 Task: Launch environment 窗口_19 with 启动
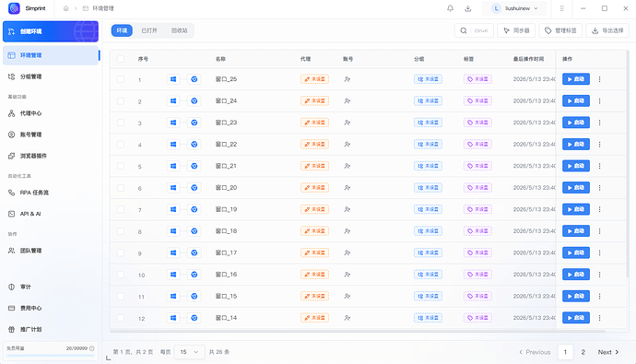(x=576, y=209)
